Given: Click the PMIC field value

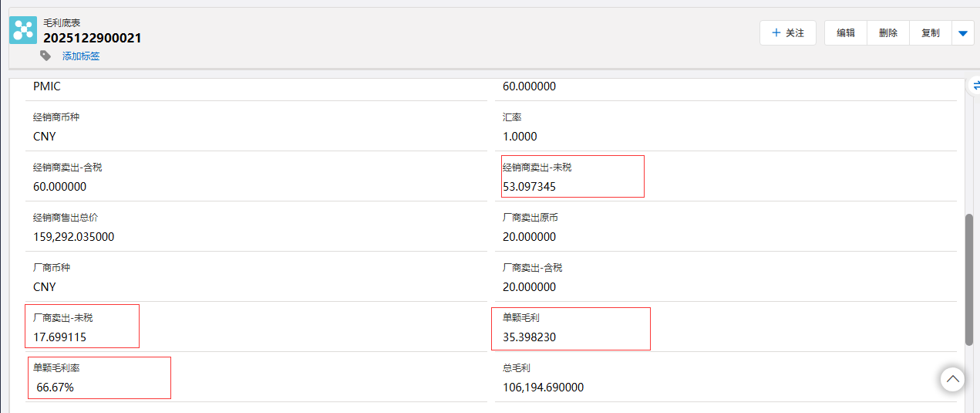Looking at the screenshot, I should [x=47, y=86].
